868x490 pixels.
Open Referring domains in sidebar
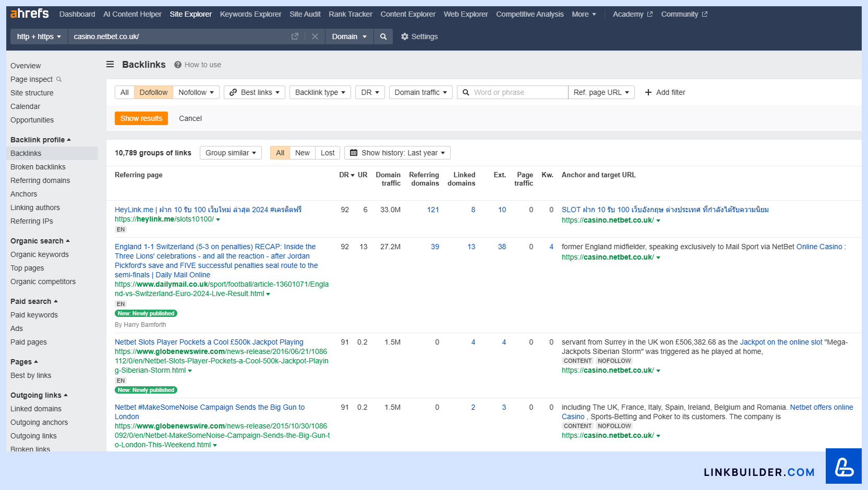(x=40, y=180)
